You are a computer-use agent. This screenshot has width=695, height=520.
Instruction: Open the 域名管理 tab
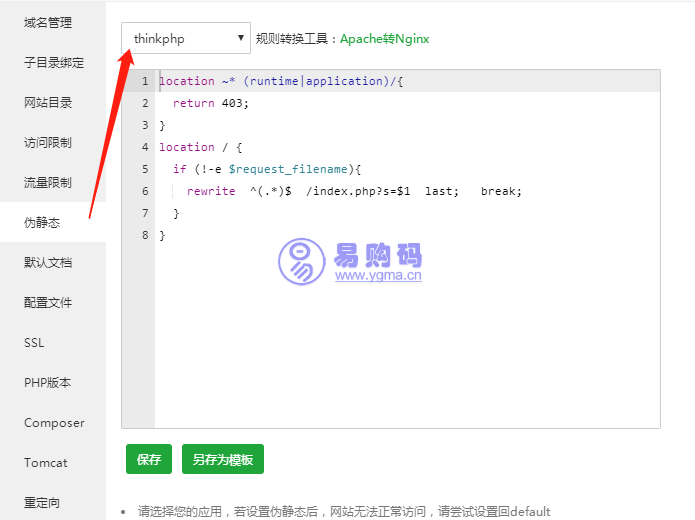tap(48, 22)
